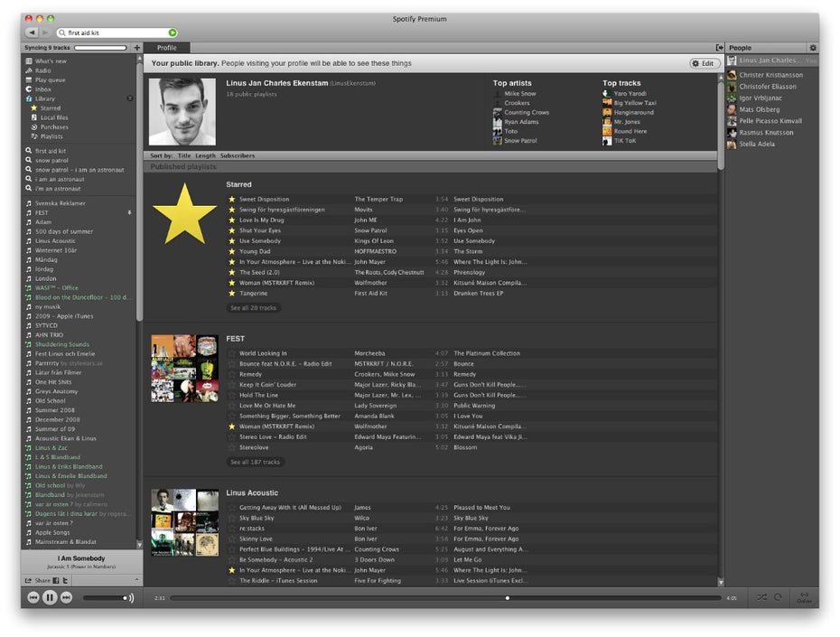840x637 pixels.
Task: Click the green search go button
Action: click(173, 33)
